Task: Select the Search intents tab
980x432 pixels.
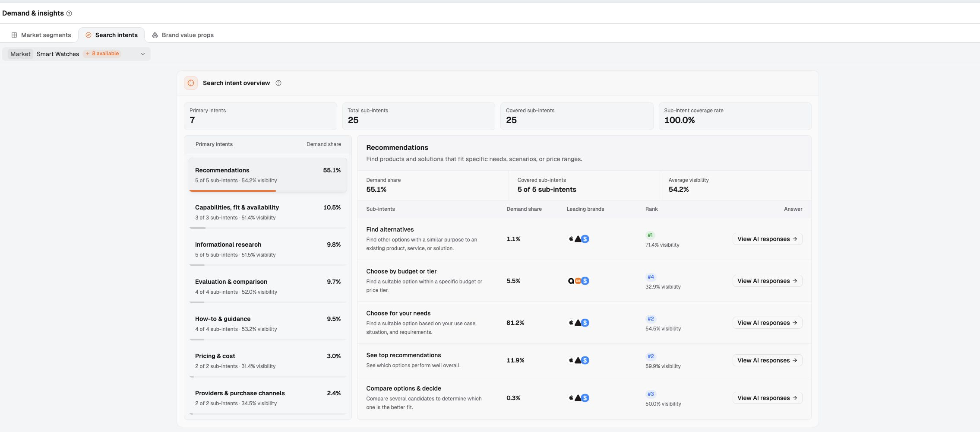Action: 111,35
